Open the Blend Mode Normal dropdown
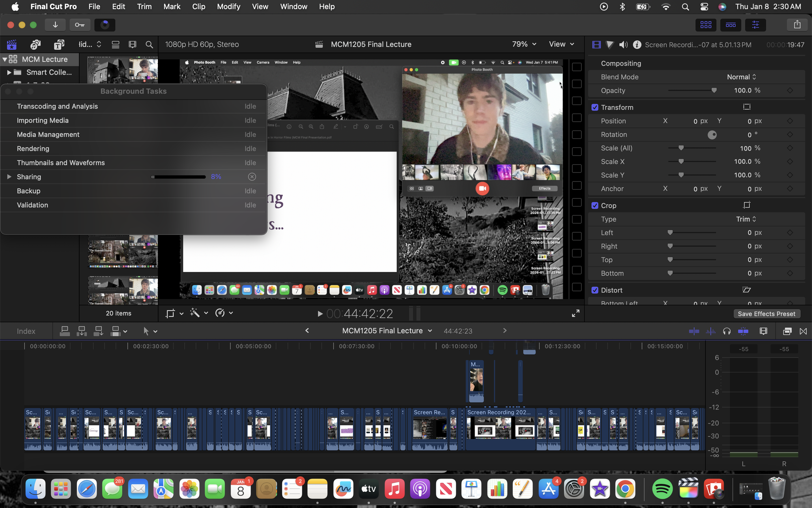This screenshot has width=812, height=508. click(741, 77)
